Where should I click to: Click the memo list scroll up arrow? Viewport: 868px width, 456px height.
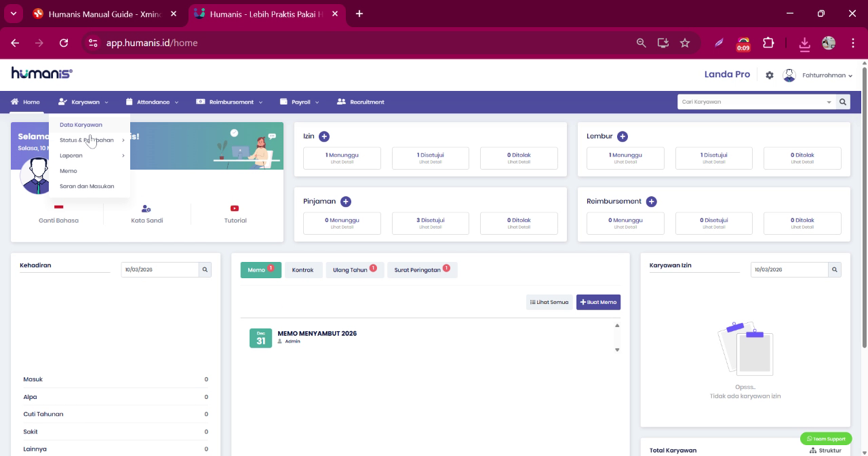click(617, 326)
